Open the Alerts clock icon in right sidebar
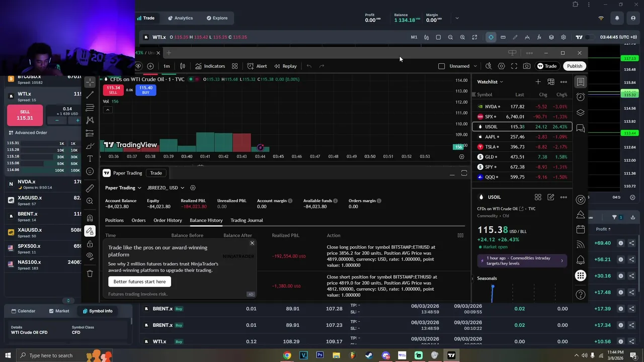The height and width of the screenshot is (362, 644). click(581, 97)
